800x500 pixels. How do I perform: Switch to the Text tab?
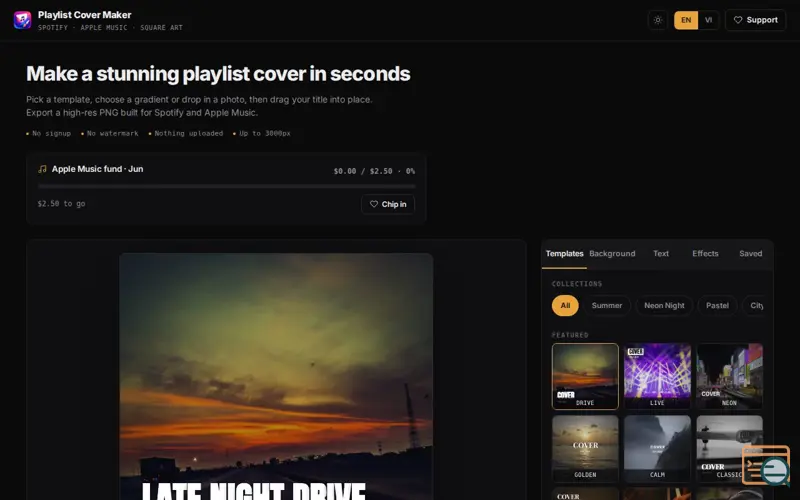[661, 254]
